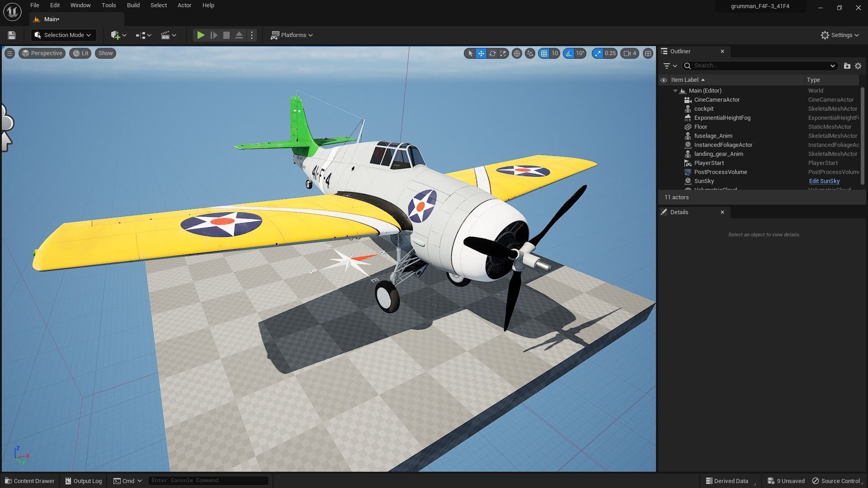The width and height of the screenshot is (868, 488).
Task: Open the add content (cube plus) menu
Action: coord(118,35)
